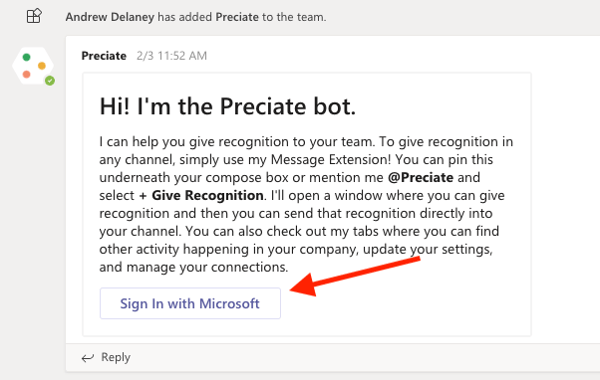Click the green verified badge on the avatar
This screenshot has height=380, width=600.
point(50,81)
